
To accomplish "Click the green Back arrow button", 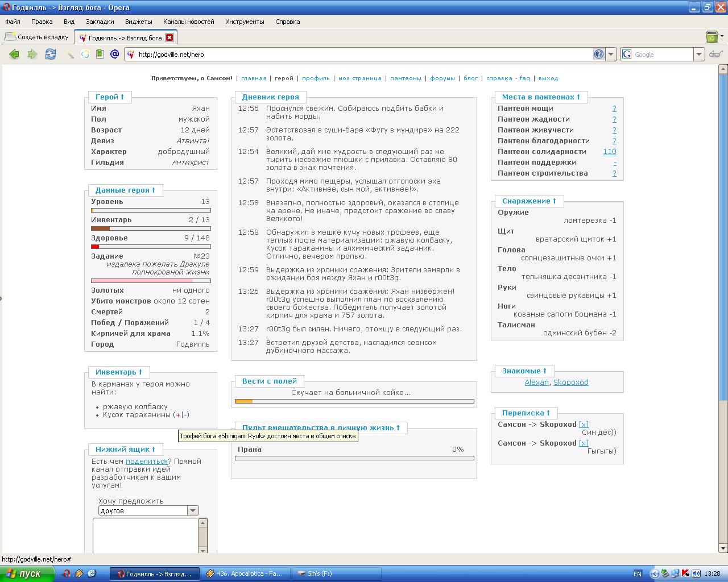I will (x=14, y=54).
